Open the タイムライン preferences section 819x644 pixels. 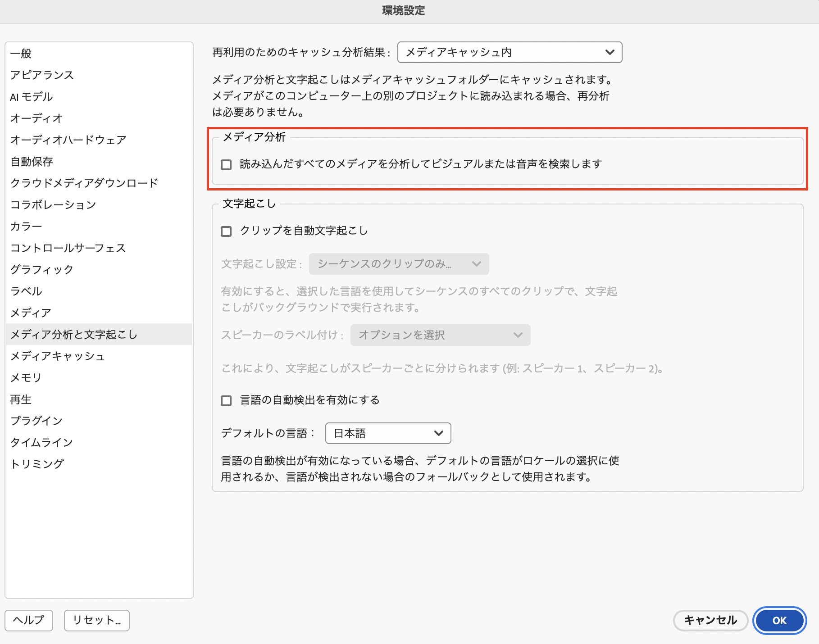[41, 442]
